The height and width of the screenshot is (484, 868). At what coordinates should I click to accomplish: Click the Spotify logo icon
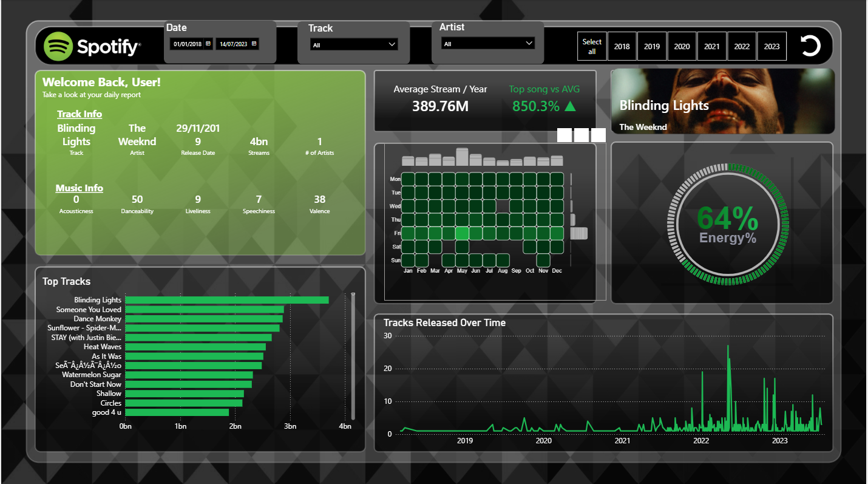[x=58, y=46]
